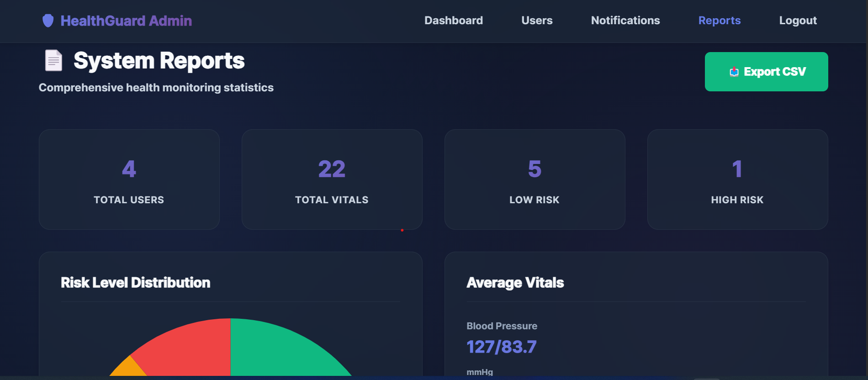Screen dimensions: 868x380
Task: Click the Blood Pressure label
Action: [x=502, y=326]
